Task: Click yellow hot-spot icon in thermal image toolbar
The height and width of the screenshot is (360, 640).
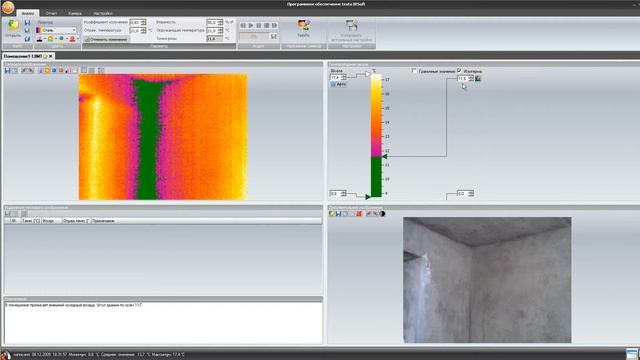Action: [x=47, y=71]
